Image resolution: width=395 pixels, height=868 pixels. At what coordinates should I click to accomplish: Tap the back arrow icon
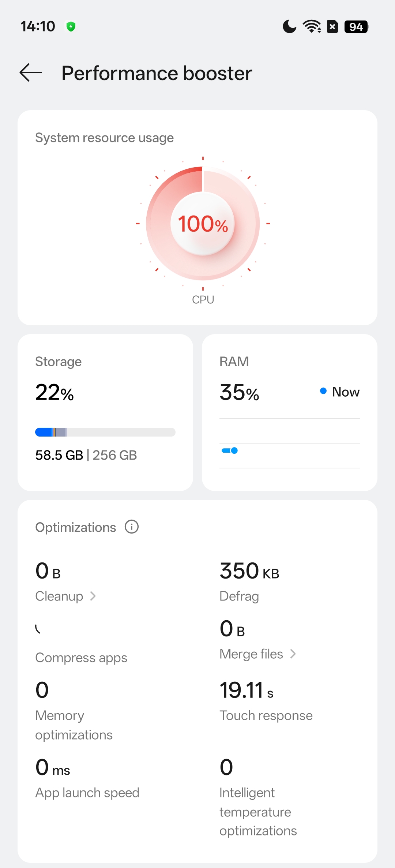click(x=31, y=72)
